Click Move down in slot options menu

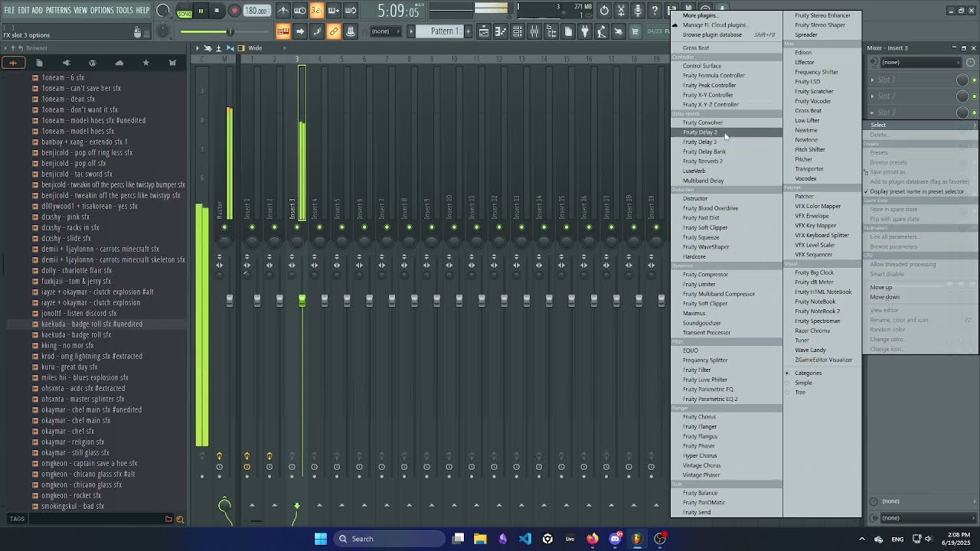coord(921,298)
